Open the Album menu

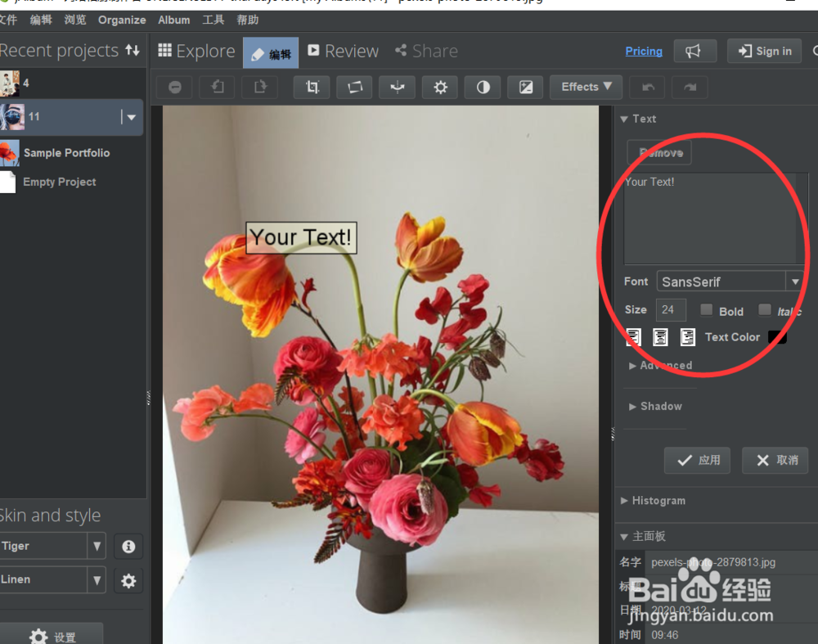click(x=174, y=20)
